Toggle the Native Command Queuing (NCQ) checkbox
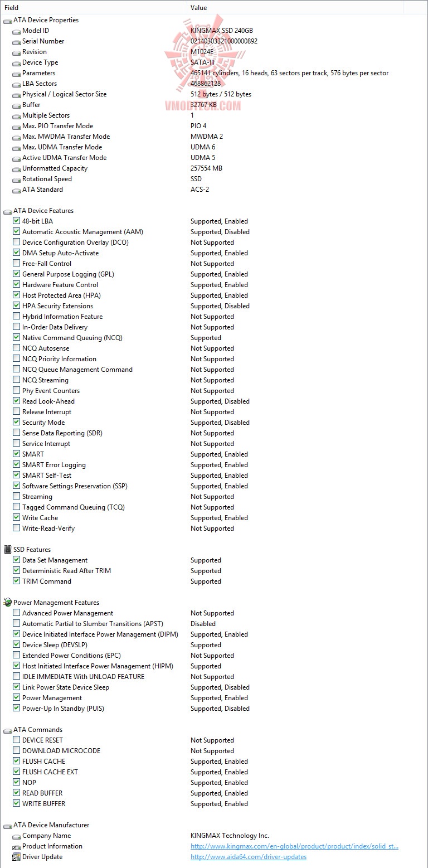 click(x=17, y=338)
